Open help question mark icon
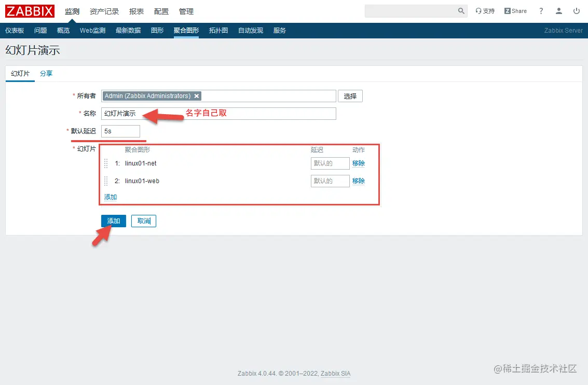Image resolution: width=588 pixels, height=385 pixels. pos(541,11)
